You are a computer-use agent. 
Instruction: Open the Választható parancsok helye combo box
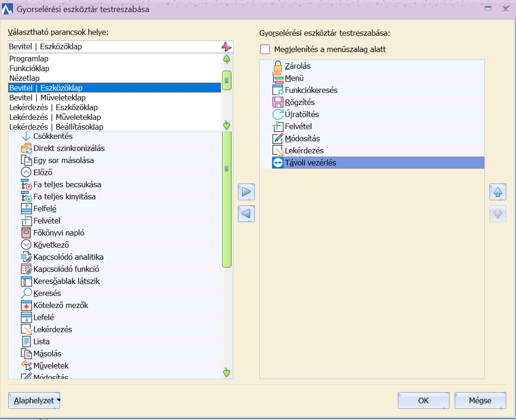click(120, 47)
